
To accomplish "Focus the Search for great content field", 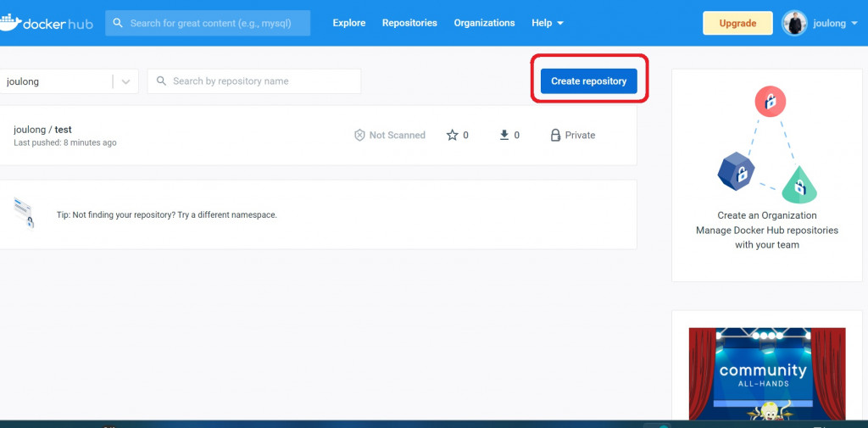I will pyautogui.click(x=208, y=23).
